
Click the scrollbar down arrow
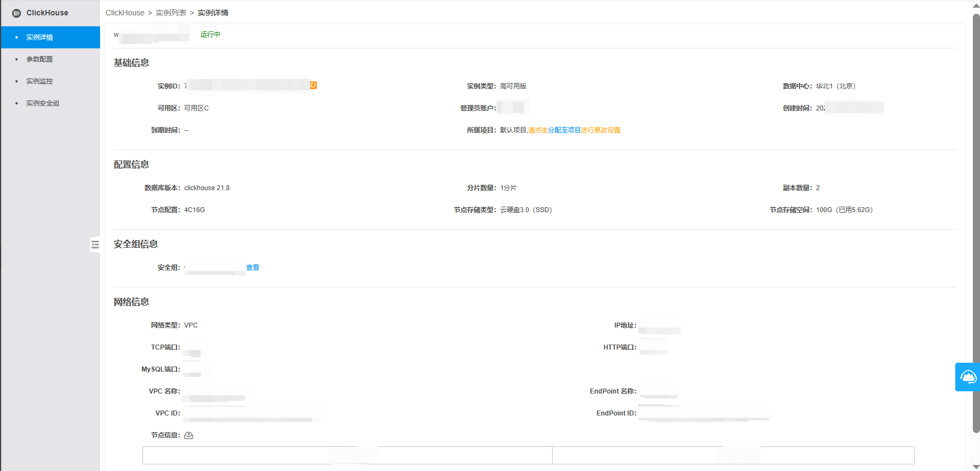976,467
